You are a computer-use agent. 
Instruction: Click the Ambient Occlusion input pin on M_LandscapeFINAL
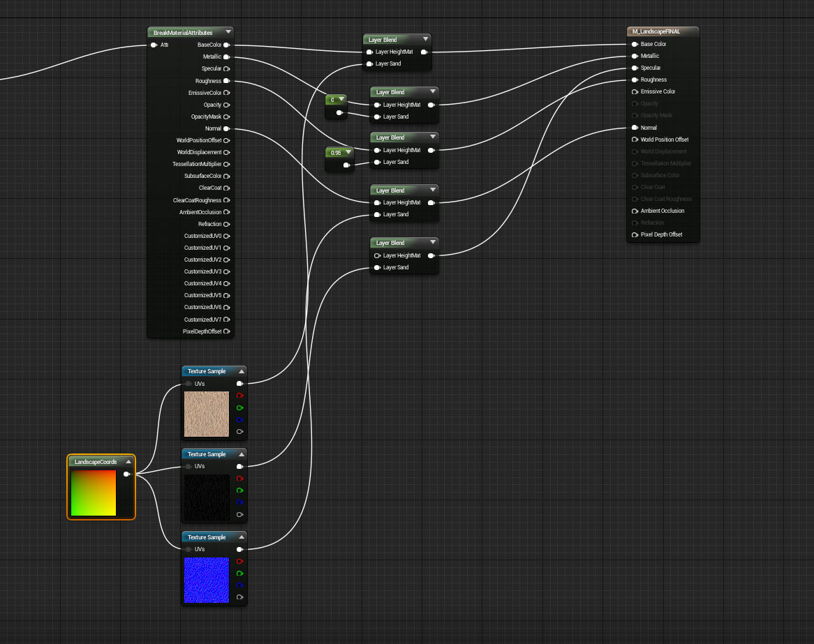(x=635, y=211)
